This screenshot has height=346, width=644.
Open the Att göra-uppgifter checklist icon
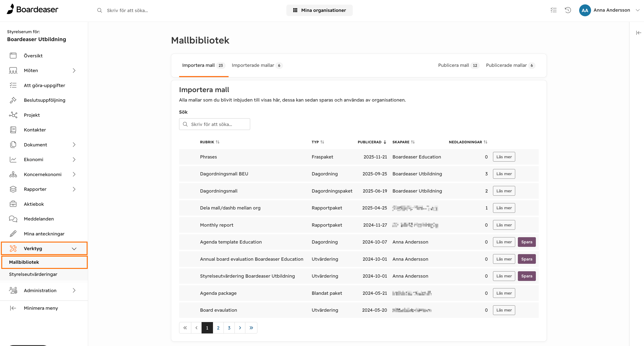(13, 85)
